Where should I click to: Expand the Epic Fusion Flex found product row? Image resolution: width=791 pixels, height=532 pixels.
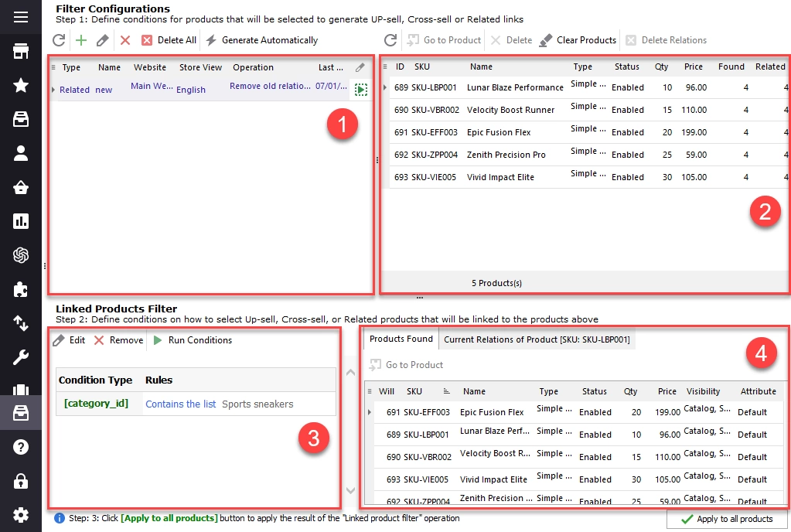370,412
